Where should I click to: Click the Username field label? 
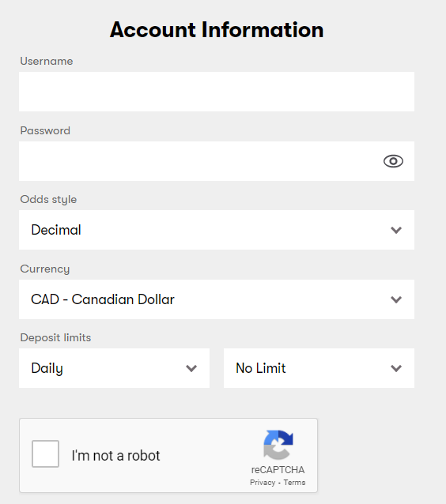click(47, 61)
